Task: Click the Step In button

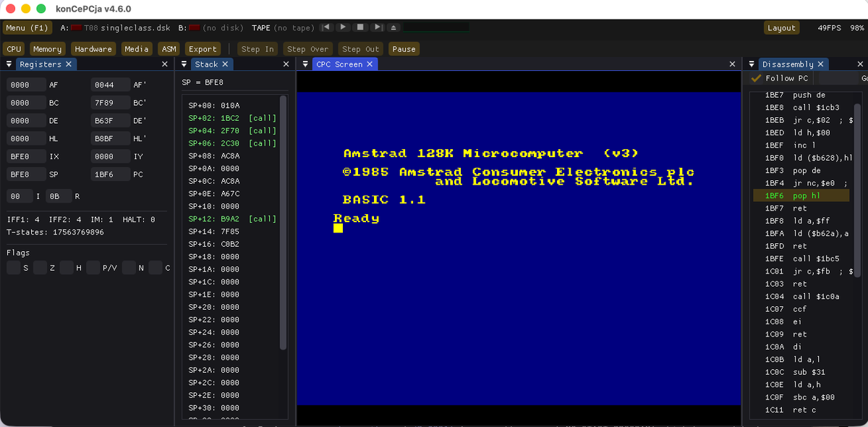Action: (258, 49)
